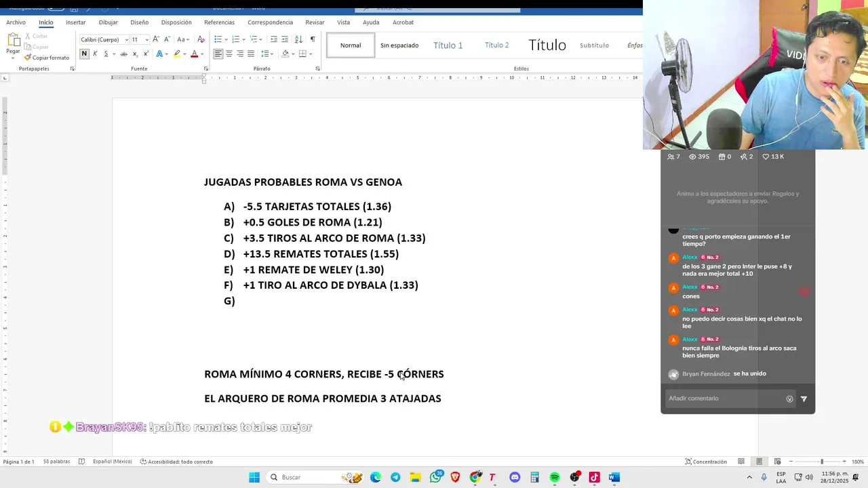Expand bullet list dropdown arrow
This screenshot has height=488, width=868.
[226, 39]
